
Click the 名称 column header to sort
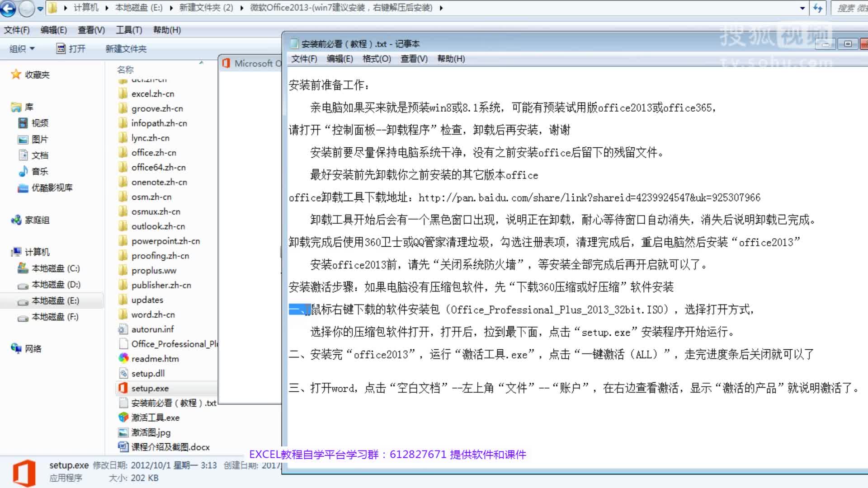pos(125,70)
